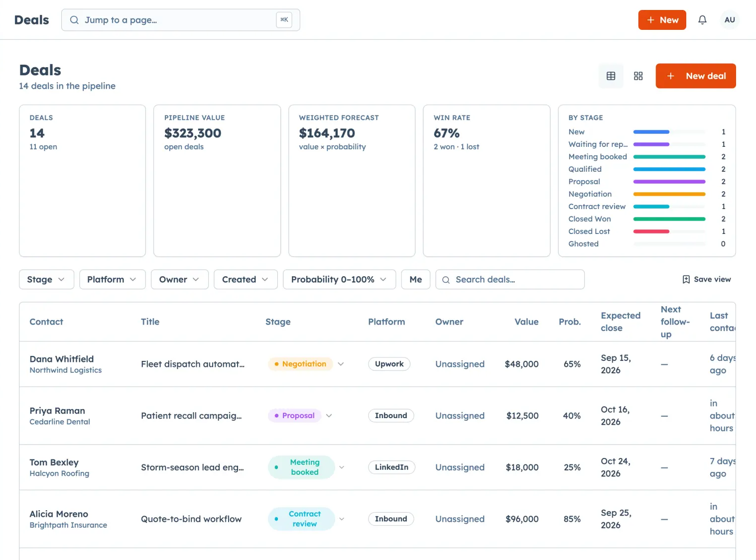Click the Pipeline Value $323,300 figure
This screenshot has height=560, width=756.
tap(193, 133)
